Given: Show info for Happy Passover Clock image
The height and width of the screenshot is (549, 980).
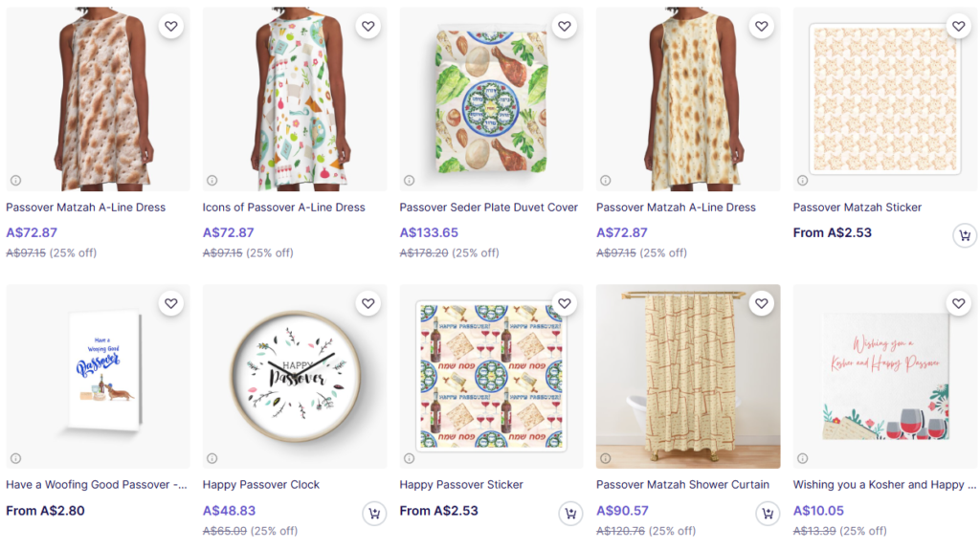Looking at the screenshot, I should click(212, 458).
